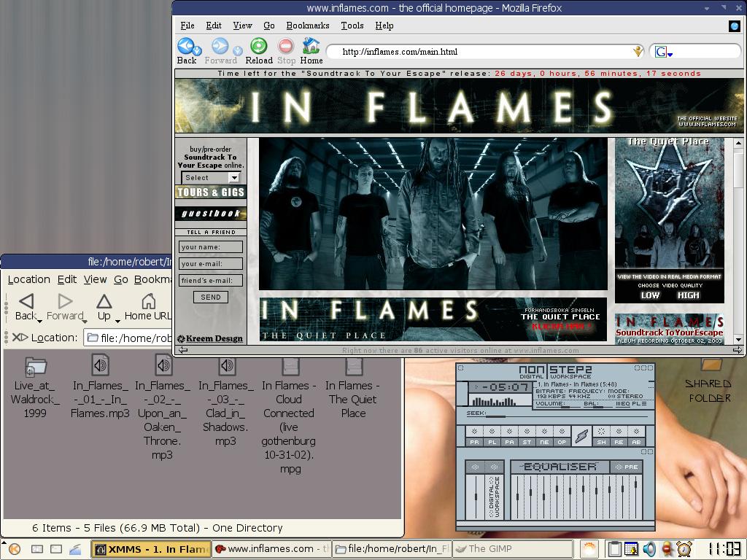The height and width of the screenshot is (560, 747).
Task: Click the Kreem Design link
Action: (210, 338)
